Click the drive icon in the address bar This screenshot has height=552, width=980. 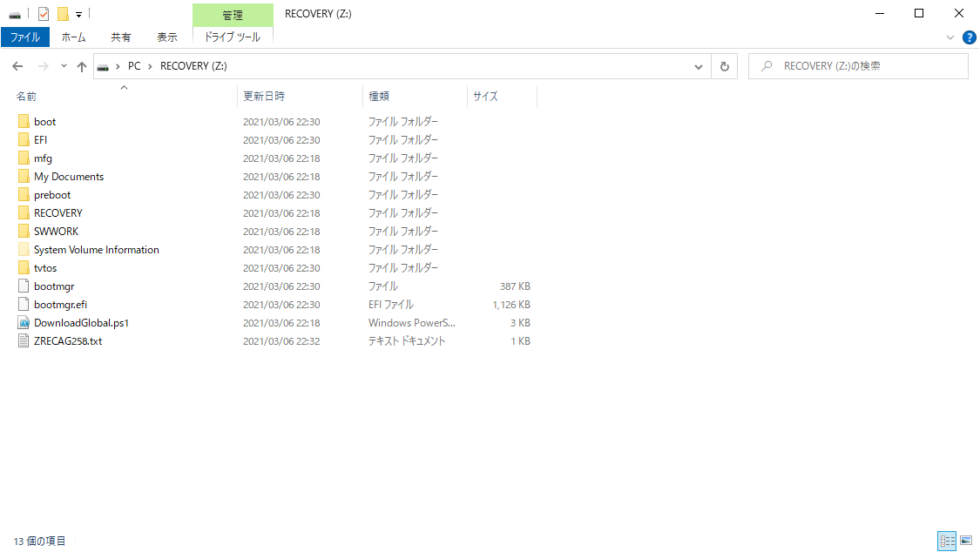(102, 65)
